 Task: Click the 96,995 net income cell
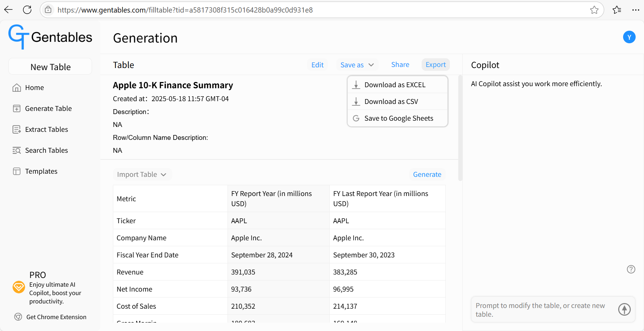[x=387, y=289]
